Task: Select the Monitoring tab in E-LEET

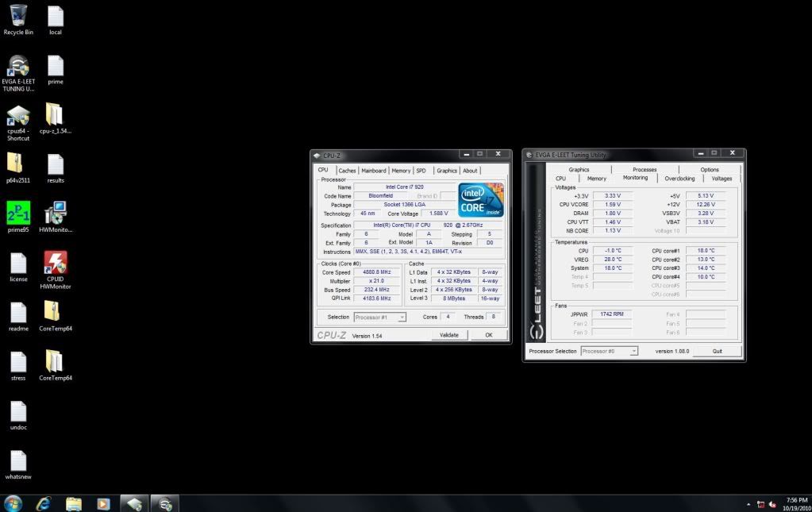Action: pyautogui.click(x=636, y=178)
